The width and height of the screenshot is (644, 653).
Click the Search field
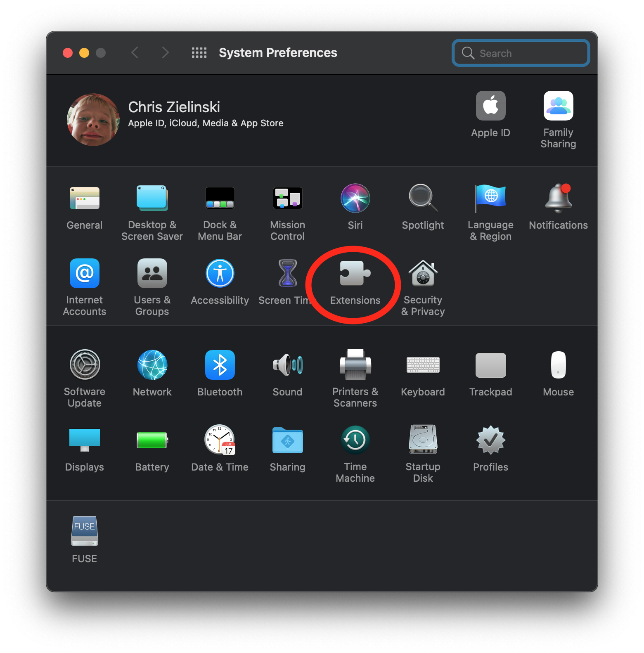pos(521,53)
